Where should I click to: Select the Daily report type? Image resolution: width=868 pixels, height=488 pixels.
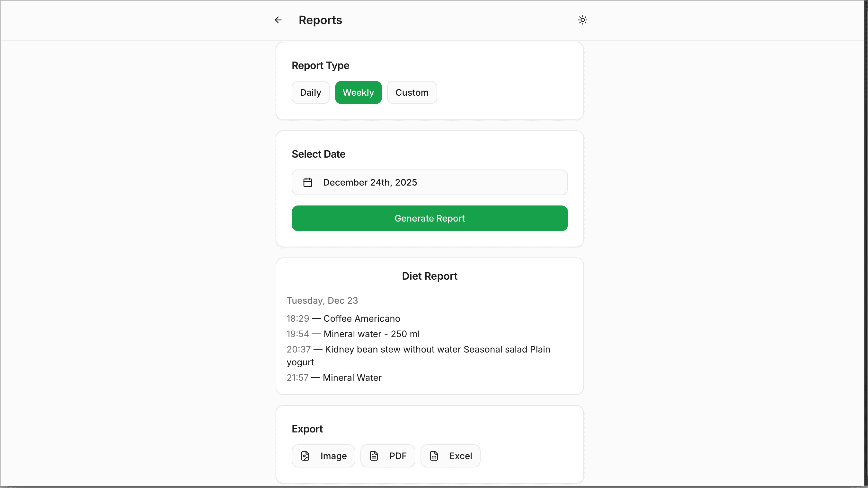pyautogui.click(x=310, y=92)
